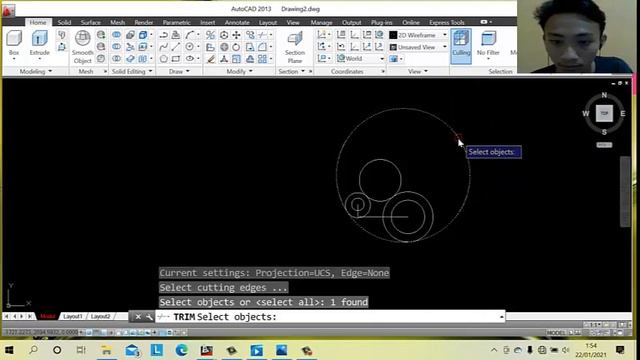Open the Render ribbon tab
This screenshot has width=640, height=360.
[144, 22]
